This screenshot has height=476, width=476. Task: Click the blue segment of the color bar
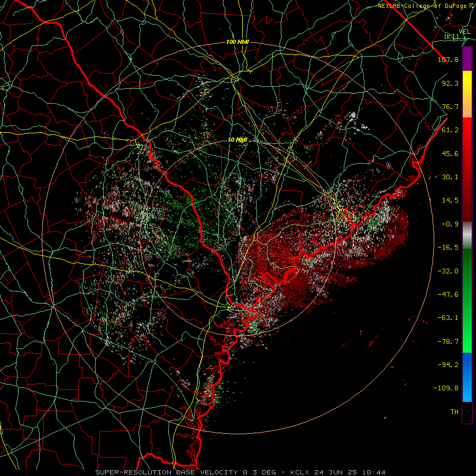(467, 377)
